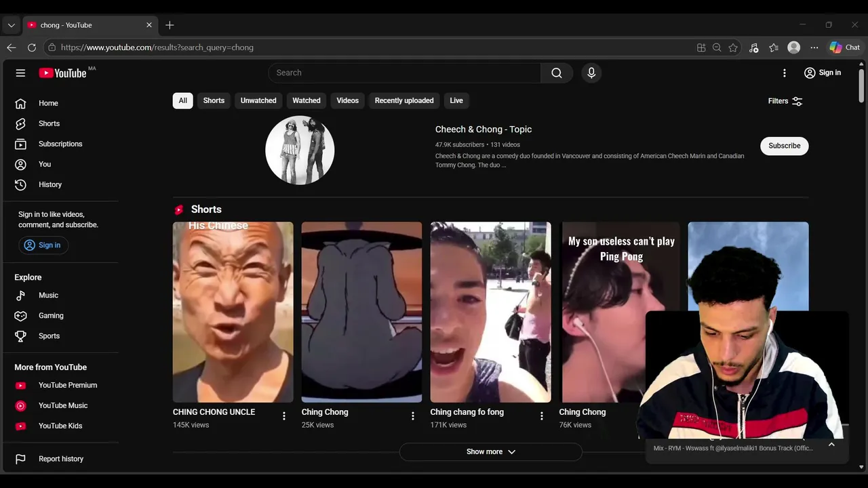The width and height of the screenshot is (868, 488).
Task: Click Sign in at top right
Action: point(823,73)
